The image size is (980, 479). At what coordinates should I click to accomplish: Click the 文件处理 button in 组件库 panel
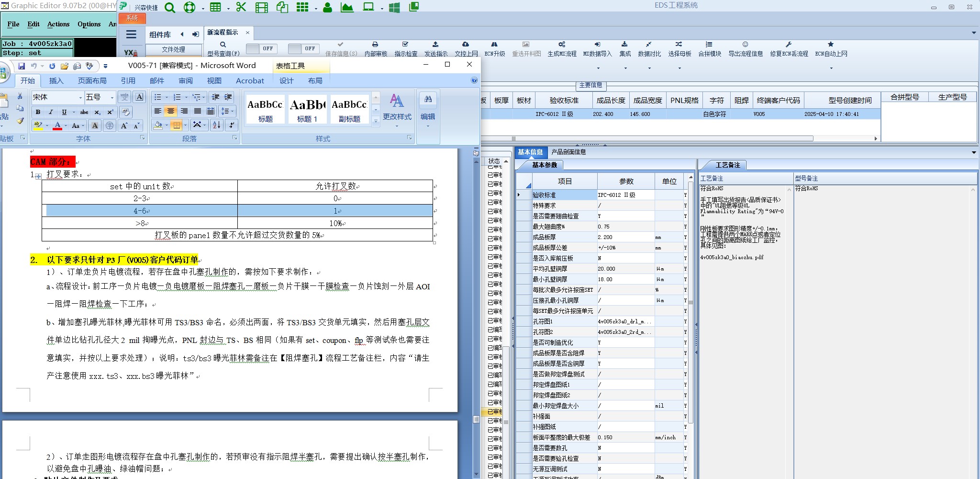point(174,49)
